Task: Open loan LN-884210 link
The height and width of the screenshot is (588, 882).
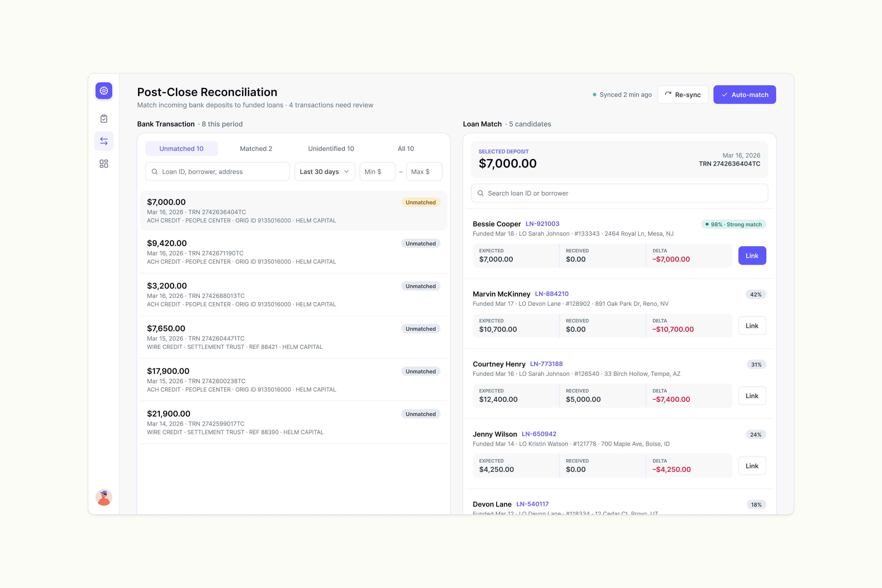Action: [x=552, y=294]
